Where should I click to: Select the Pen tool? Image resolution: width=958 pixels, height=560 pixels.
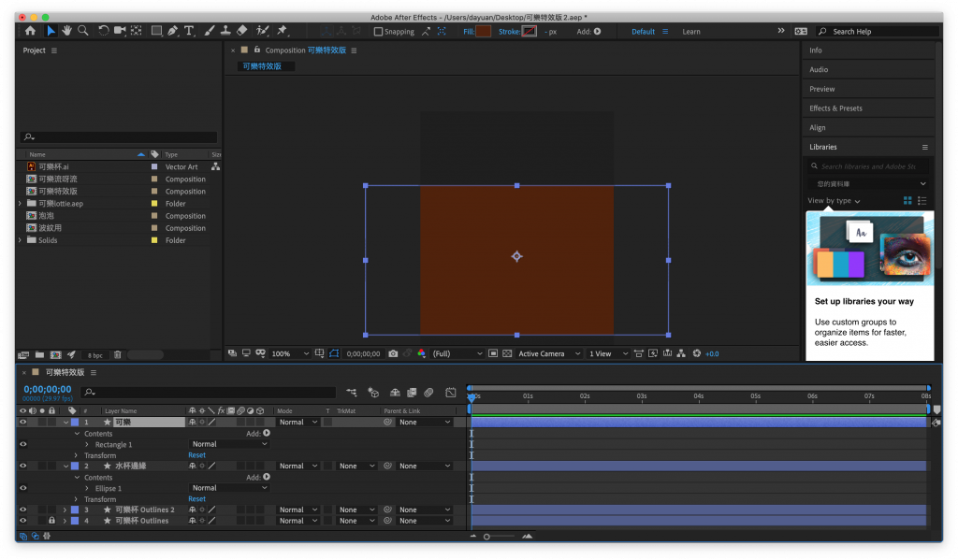coord(173,31)
